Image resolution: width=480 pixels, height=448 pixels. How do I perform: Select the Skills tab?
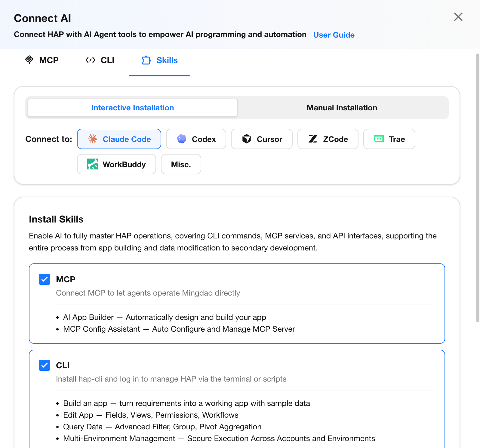pos(159,60)
